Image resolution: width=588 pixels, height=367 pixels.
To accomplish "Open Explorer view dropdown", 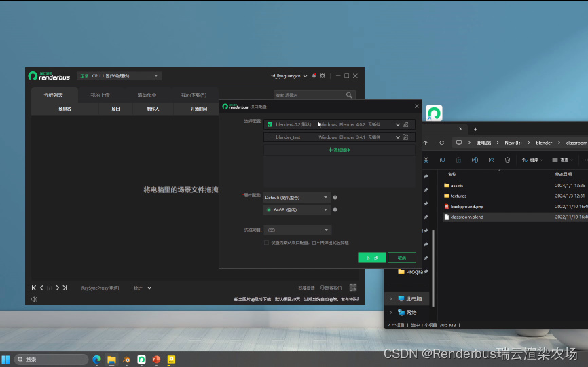I will [x=563, y=160].
